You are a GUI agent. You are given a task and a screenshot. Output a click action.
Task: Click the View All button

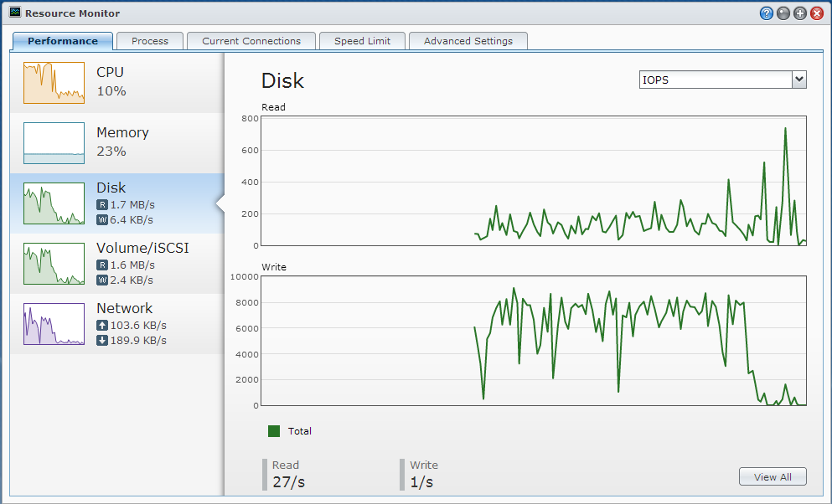click(x=772, y=476)
